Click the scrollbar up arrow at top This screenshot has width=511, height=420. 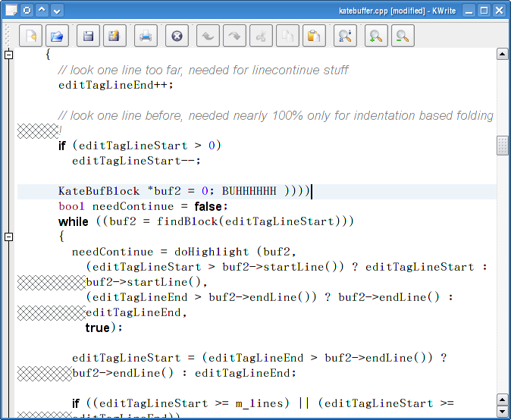(502, 54)
